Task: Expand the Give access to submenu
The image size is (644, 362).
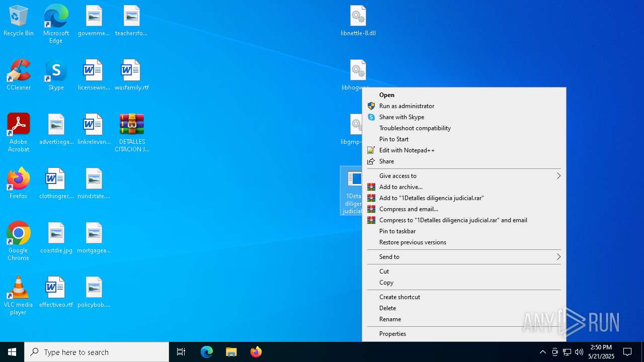Action: point(464,176)
